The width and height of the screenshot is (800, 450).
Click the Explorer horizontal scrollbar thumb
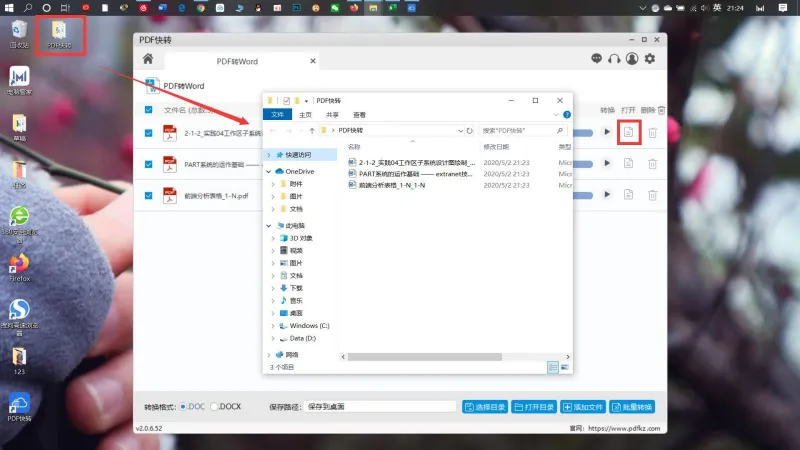pos(424,357)
